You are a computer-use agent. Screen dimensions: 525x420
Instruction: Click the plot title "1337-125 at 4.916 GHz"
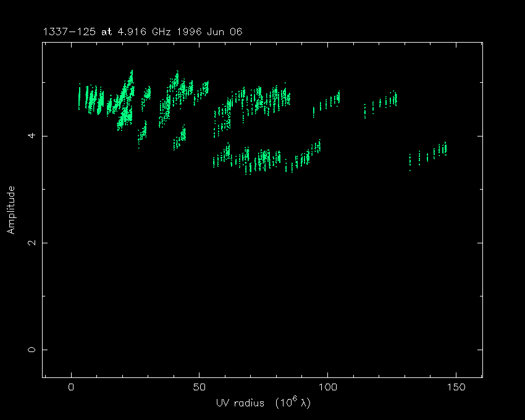pyautogui.click(x=109, y=32)
